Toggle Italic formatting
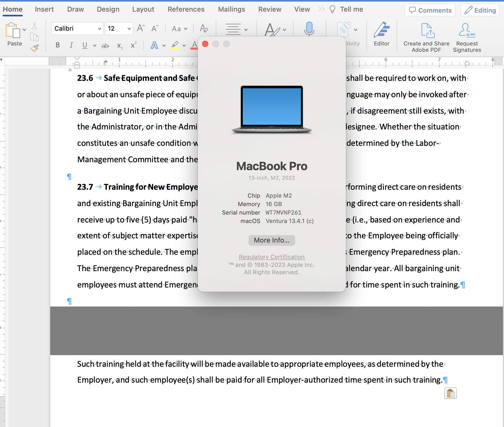 (x=71, y=45)
